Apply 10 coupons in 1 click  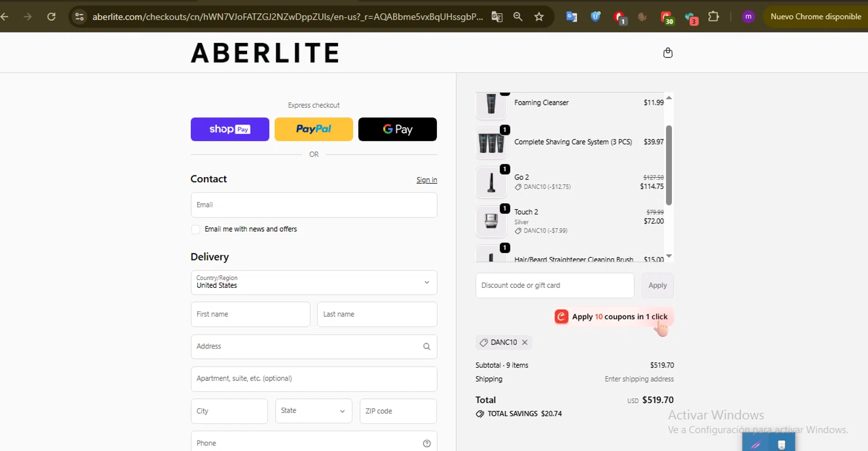pos(614,317)
